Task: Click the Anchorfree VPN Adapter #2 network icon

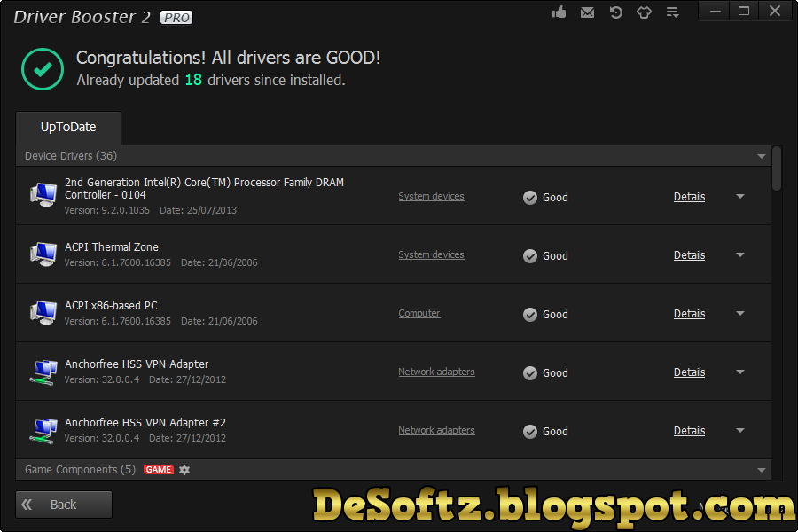Action: pos(43,430)
